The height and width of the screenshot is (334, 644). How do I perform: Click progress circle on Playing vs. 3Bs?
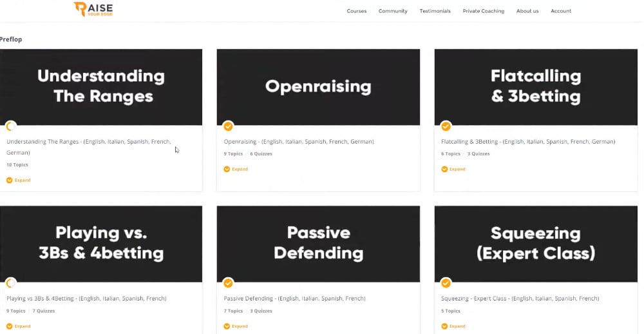tap(11, 283)
